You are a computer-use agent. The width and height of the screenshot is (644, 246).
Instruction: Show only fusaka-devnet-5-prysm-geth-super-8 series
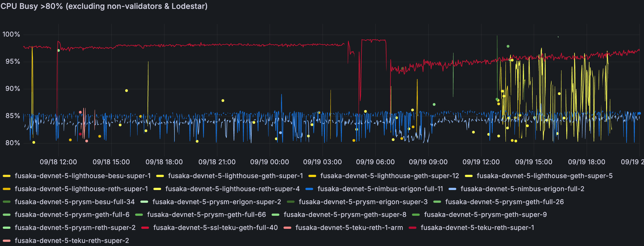click(345, 215)
